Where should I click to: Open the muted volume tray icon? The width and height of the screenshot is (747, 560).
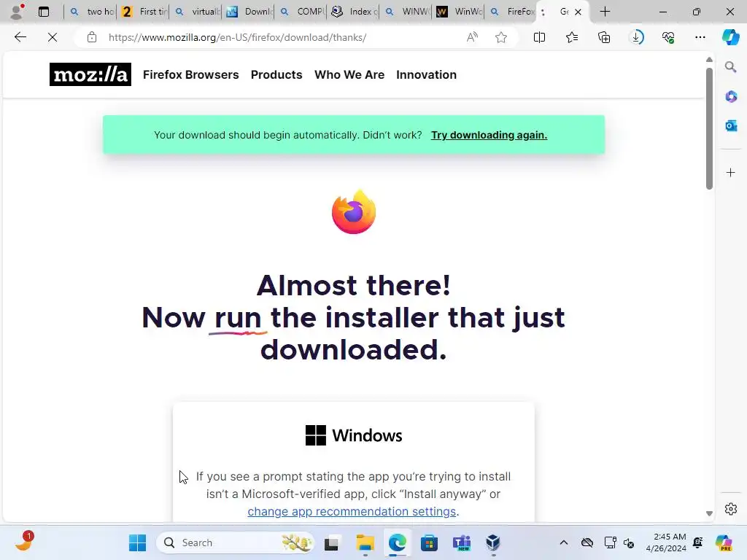[x=629, y=542]
